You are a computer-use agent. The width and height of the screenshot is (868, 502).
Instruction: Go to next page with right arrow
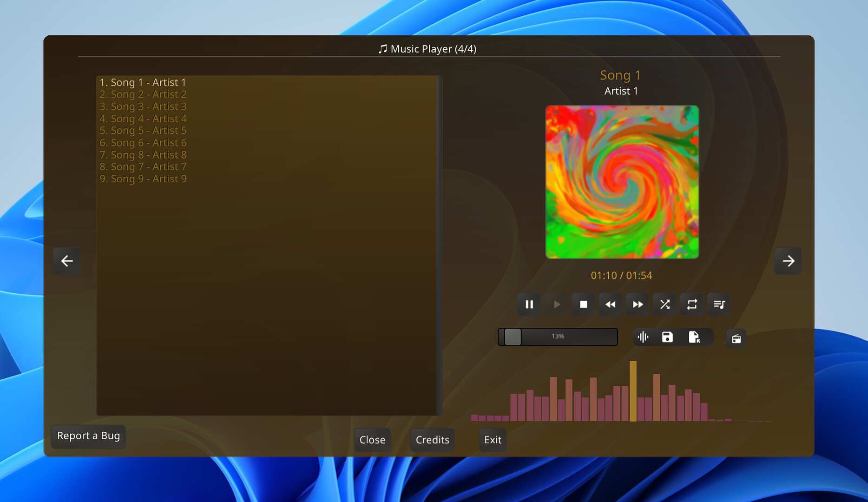[x=788, y=261]
